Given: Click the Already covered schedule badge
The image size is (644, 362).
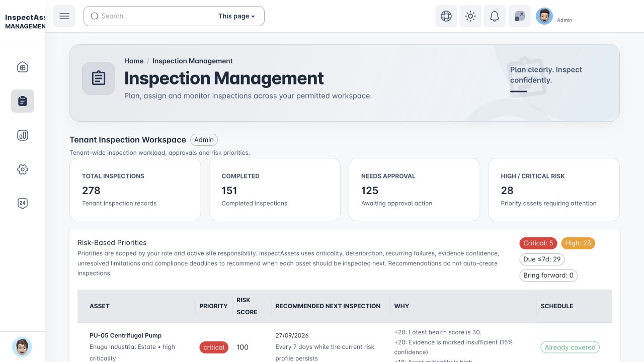Looking at the screenshot, I should tap(570, 347).
